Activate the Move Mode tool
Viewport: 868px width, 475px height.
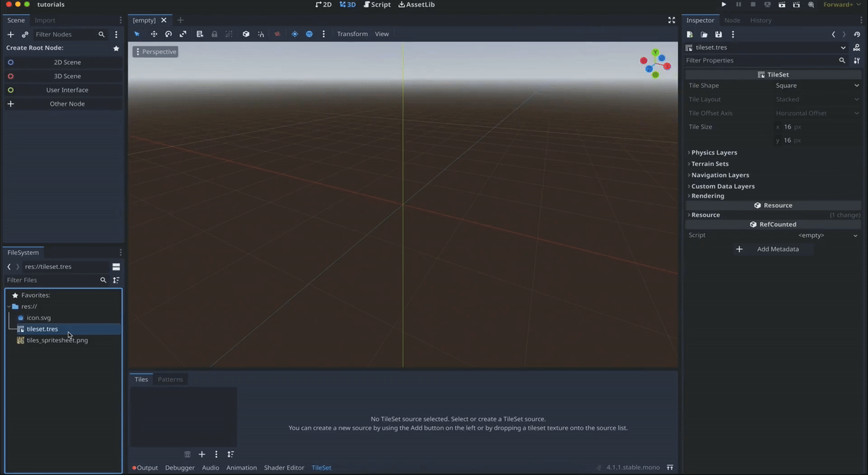coord(154,34)
